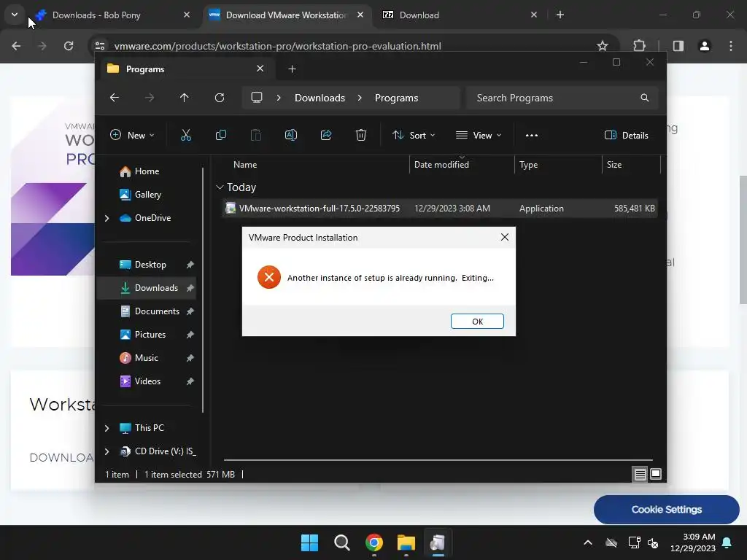Viewport: 747px width, 560px height.
Task: Sort by the Size column header
Action: tap(631, 165)
